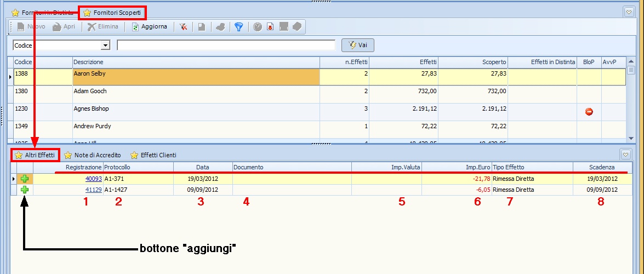The image size is (644, 274).
Task: Click the search text input field
Action: point(226,45)
